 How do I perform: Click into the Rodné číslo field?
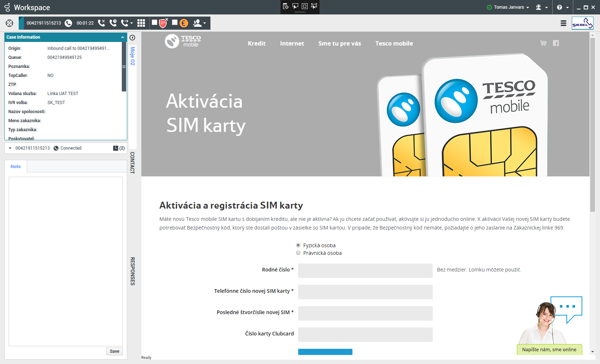365,271
